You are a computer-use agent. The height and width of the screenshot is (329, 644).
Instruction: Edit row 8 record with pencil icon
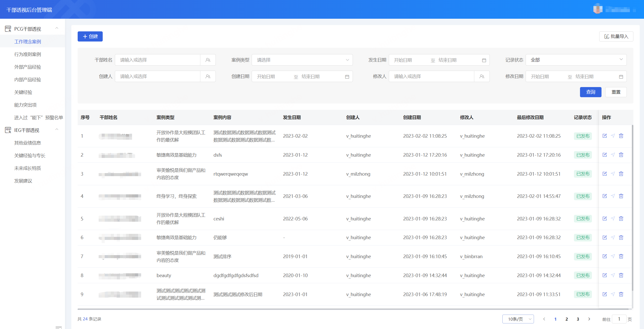coord(605,275)
